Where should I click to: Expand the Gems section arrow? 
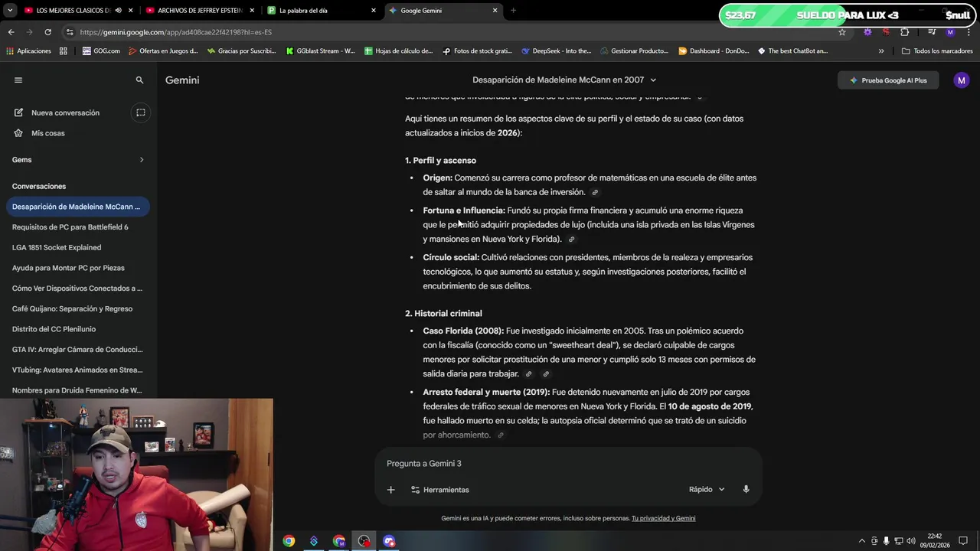pyautogui.click(x=142, y=159)
